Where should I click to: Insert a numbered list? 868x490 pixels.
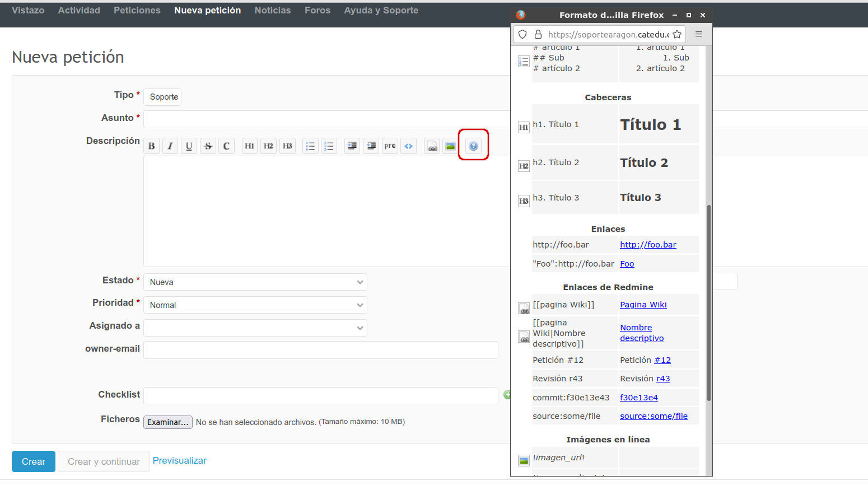click(x=329, y=146)
